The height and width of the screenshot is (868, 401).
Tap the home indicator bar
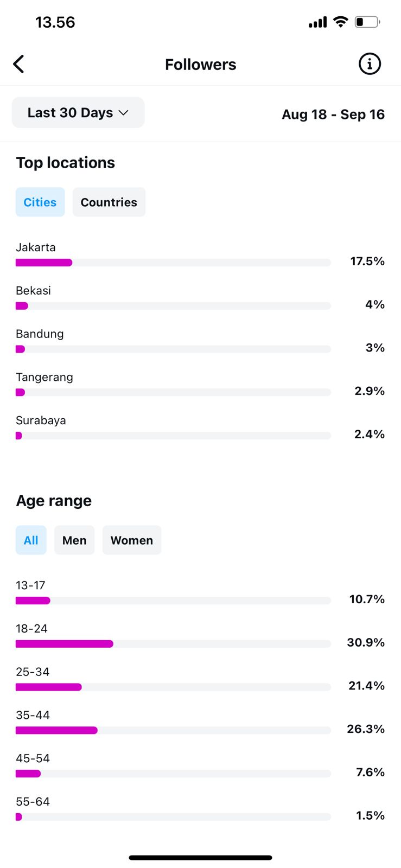coord(200,858)
